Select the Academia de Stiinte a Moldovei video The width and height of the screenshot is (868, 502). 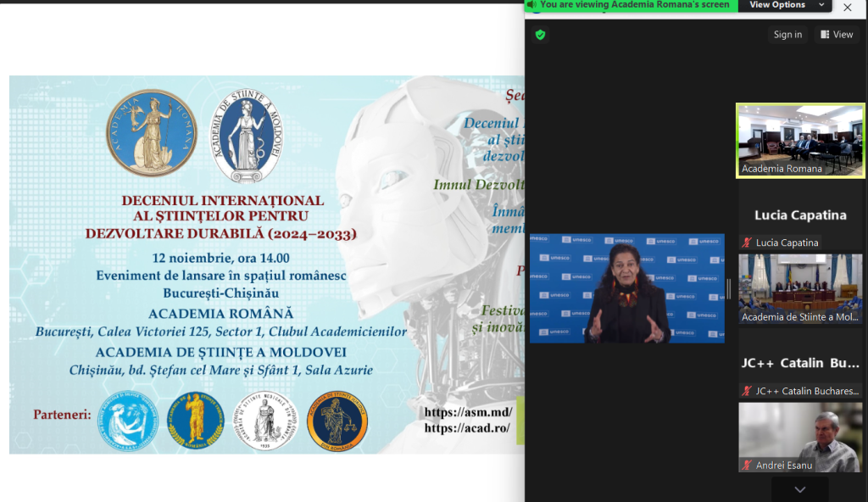800,288
